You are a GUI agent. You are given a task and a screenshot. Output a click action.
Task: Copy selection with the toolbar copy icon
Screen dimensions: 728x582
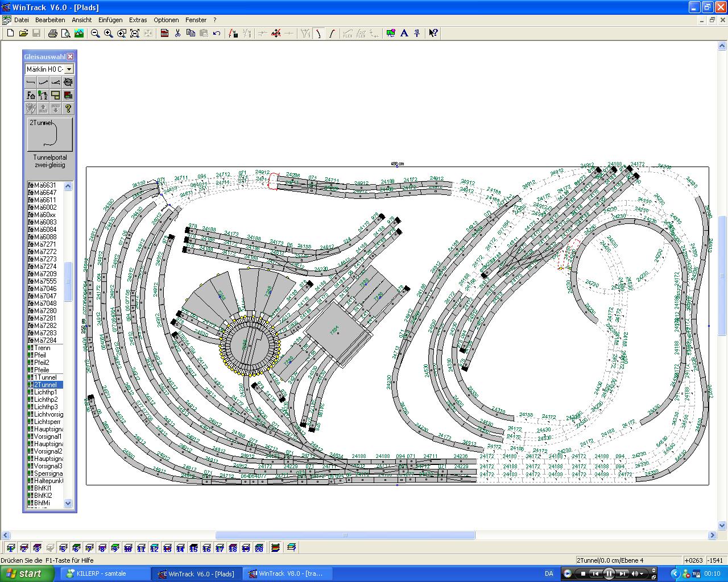point(191,34)
